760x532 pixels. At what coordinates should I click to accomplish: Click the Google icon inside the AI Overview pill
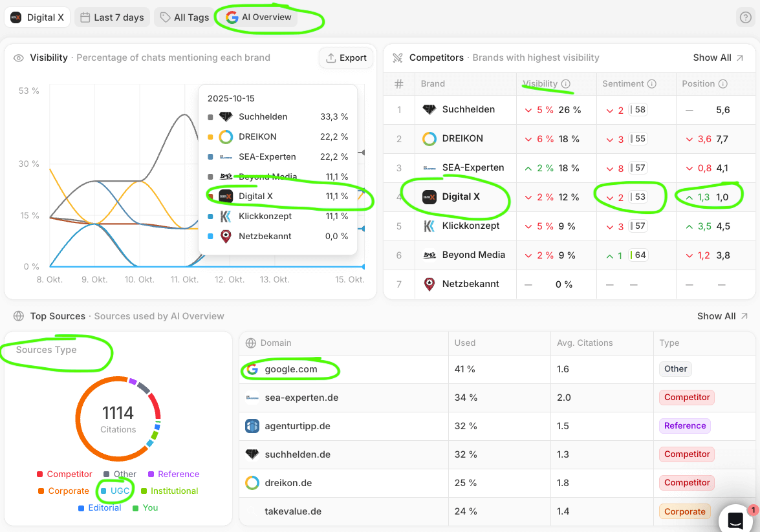[x=232, y=18]
